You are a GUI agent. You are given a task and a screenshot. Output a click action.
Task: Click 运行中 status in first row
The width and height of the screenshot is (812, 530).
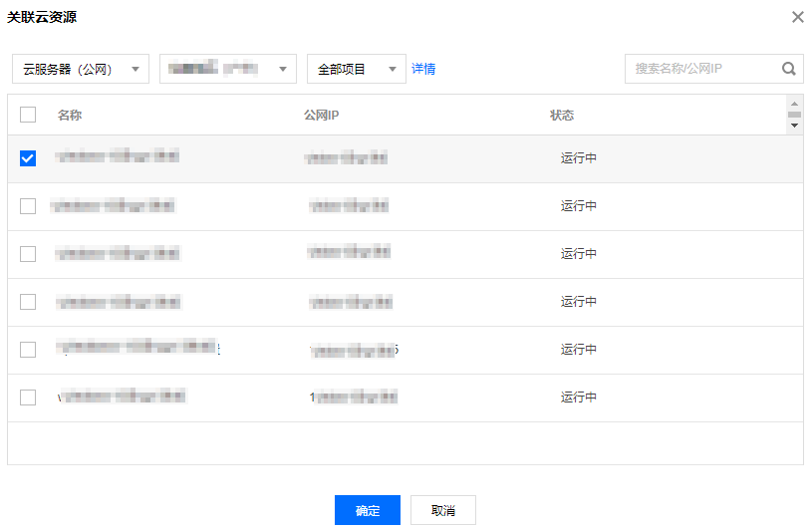click(x=579, y=157)
